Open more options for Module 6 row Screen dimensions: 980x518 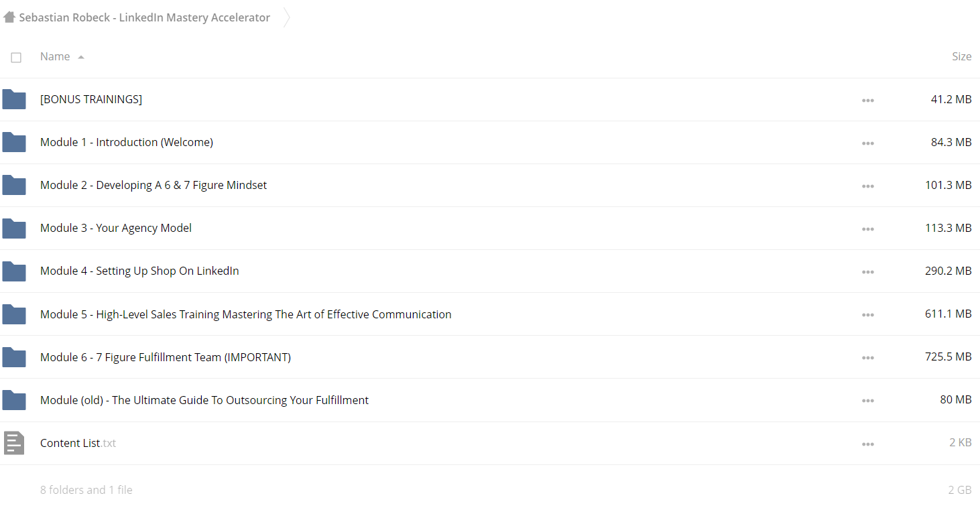(x=868, y=358)
